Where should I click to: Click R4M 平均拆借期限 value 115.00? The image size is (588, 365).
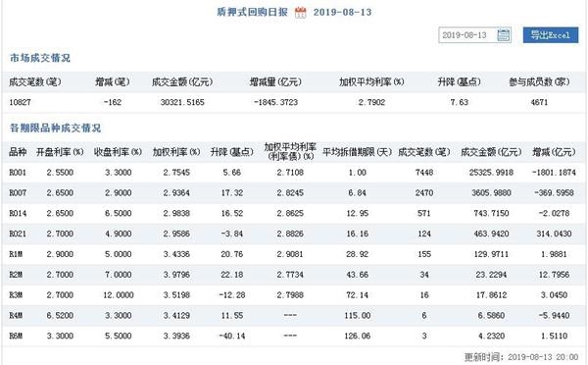[x=357, y=315]
